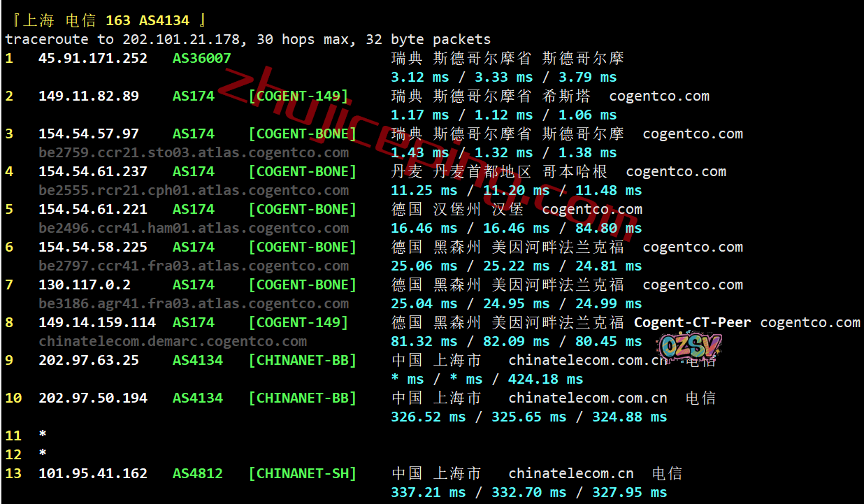Screen dimensions: 864x504
Task: Select the Cogent-CT-Peer label in hop 8
Action: tap(692, 322)
